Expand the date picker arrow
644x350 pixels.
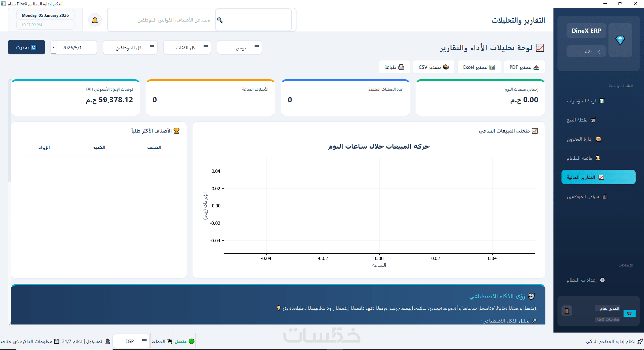pos(54,47)
